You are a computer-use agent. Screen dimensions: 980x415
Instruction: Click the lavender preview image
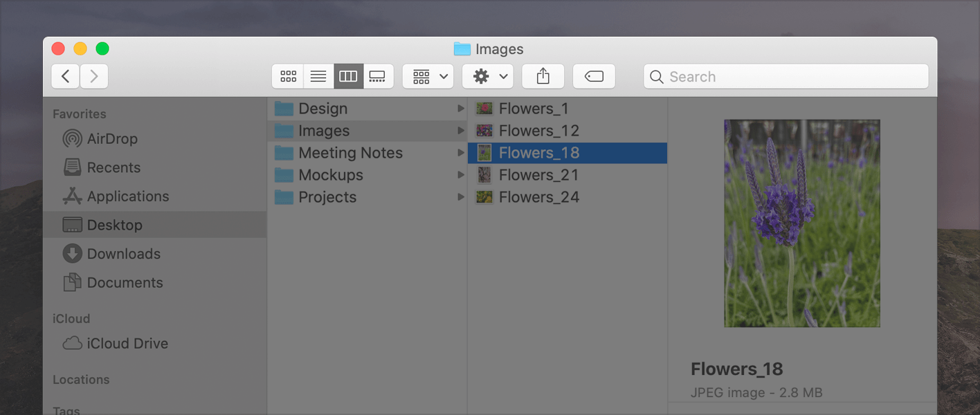pyautogui.click(x=802, y=223)
